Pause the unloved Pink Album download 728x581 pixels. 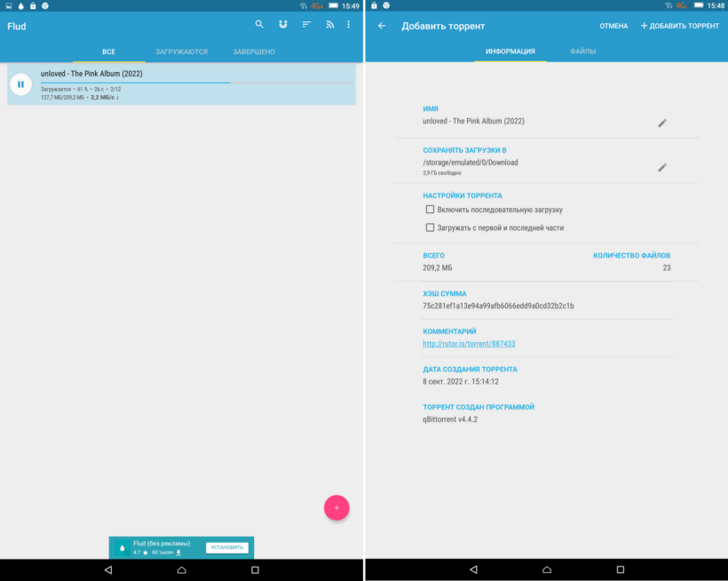click(x=20, y=84)
